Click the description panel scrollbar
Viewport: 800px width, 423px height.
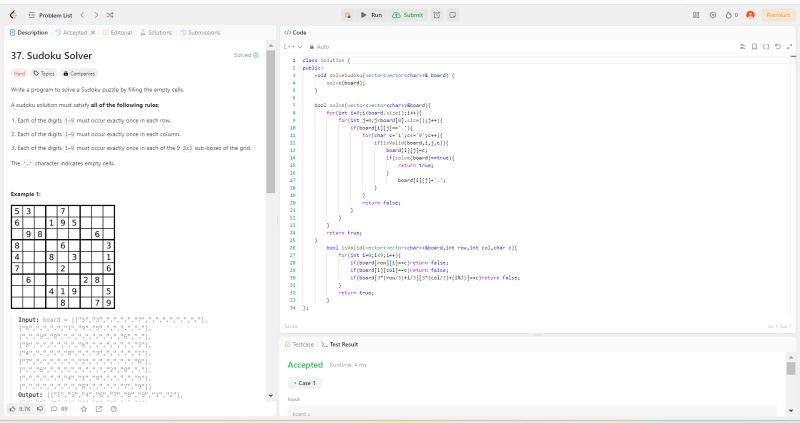point(270,122)
